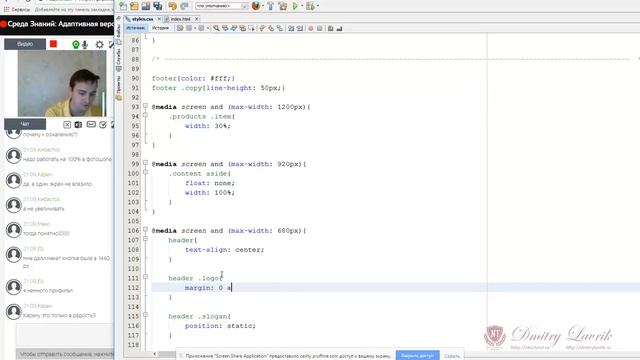The image size is (640, 360).
Task: Toggle Highlight Search icon in editor toolbar
Action: pos(243,28)
